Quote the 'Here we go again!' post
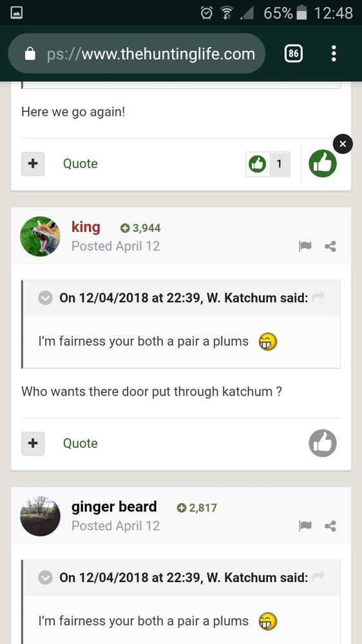The height and width of the screenshot is (644, 362). coord(80,164)
